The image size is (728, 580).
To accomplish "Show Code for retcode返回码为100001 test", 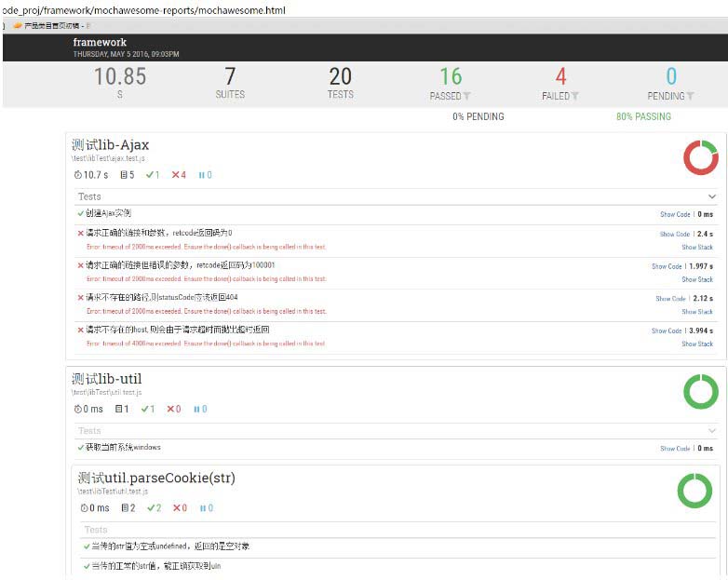I will click(667, 266).
